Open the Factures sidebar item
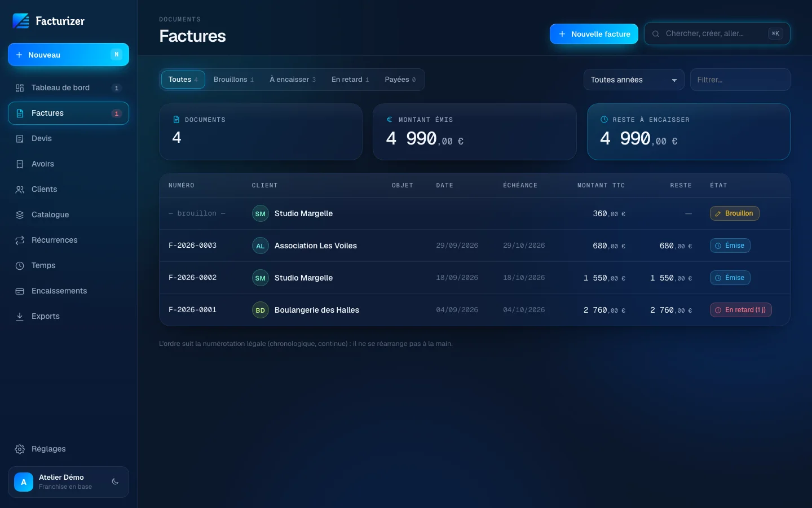This screenshot has height=508, width=812. [x=68, y=113]
